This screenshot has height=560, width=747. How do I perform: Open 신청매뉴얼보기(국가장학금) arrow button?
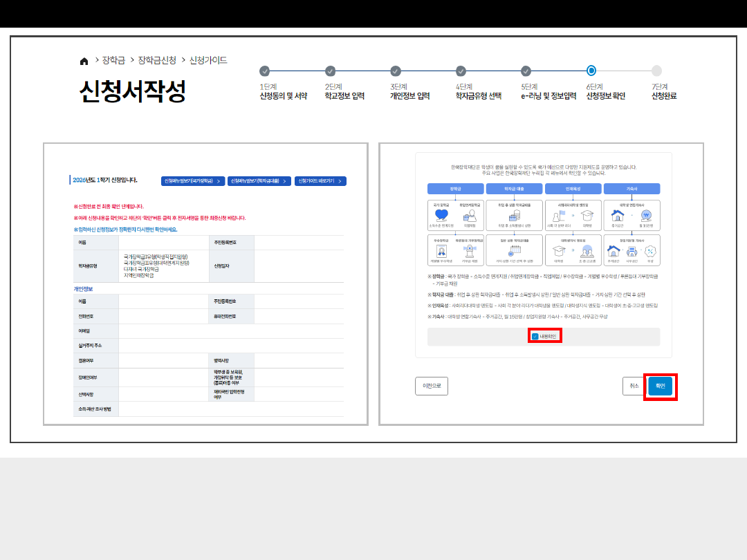(193, 181)
